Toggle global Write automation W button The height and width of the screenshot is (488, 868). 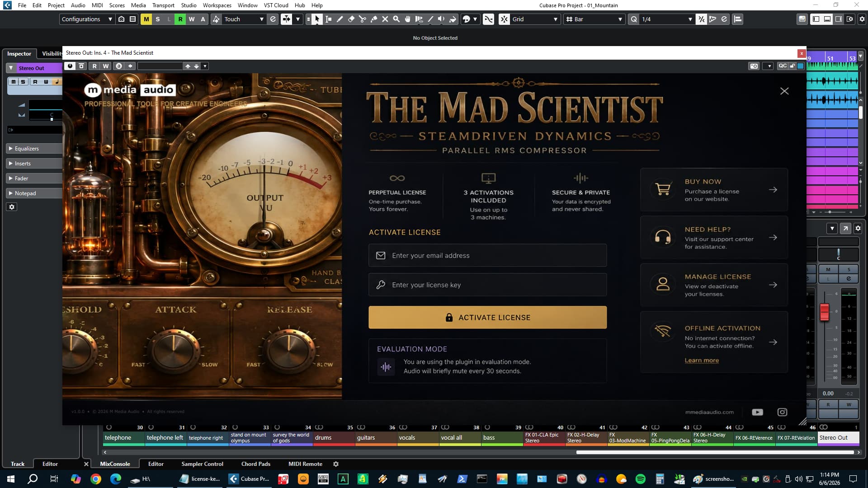coord(191,19)
